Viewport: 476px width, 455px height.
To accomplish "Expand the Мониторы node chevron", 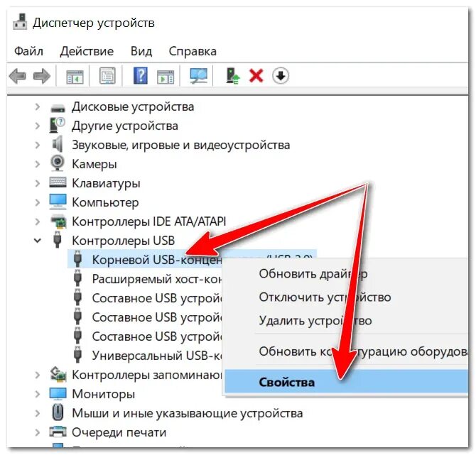I will click(38, 394).
